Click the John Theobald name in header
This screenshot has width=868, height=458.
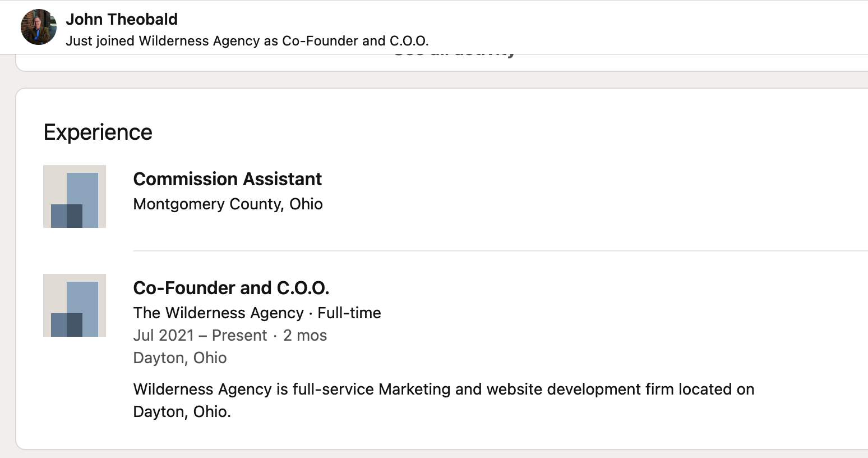click(122, 19)
